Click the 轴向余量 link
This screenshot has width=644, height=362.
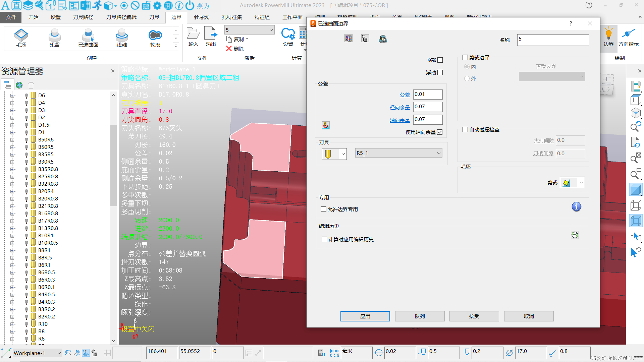tap(399, 120)
